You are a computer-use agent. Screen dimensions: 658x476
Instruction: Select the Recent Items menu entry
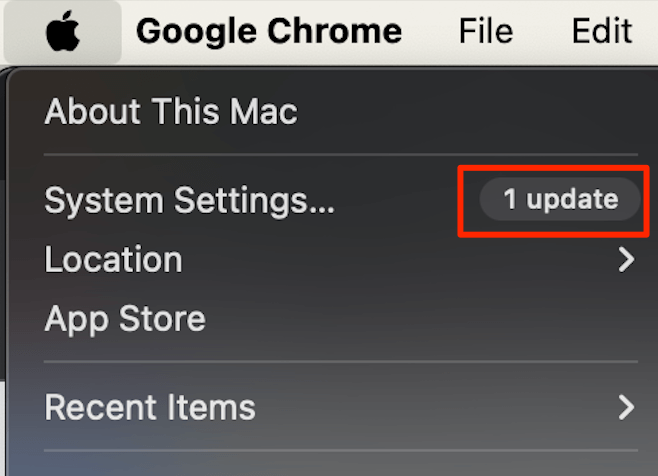click(150, 407)
